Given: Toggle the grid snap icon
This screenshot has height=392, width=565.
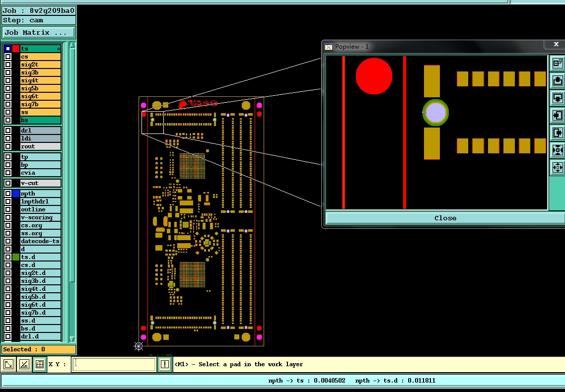Looking at the screenshot, I should [40, 364].
